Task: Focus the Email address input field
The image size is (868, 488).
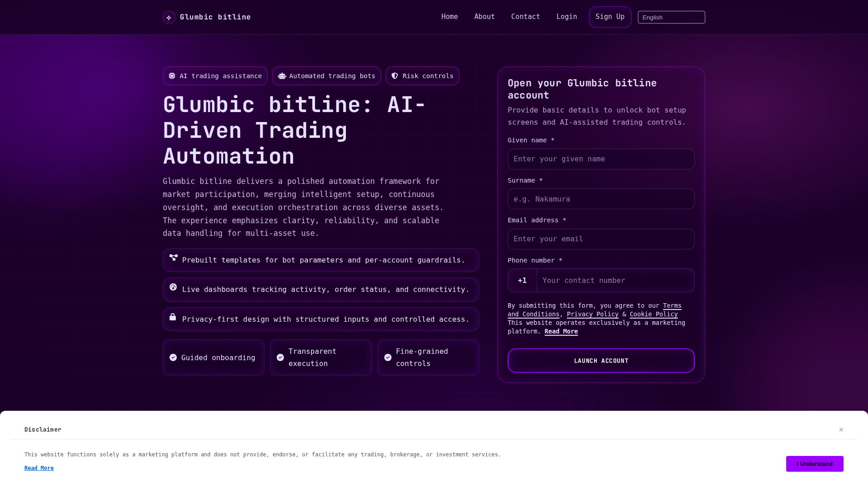Action: 601,239
